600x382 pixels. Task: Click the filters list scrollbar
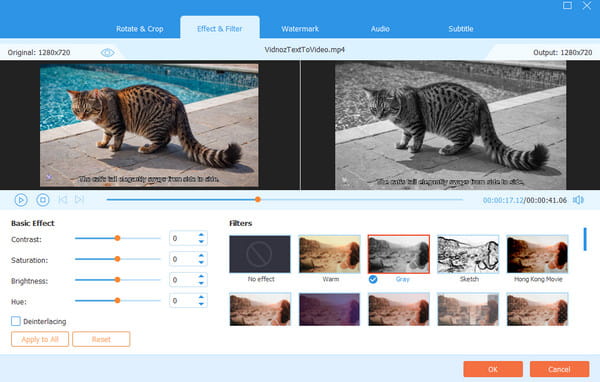(585, 239)
